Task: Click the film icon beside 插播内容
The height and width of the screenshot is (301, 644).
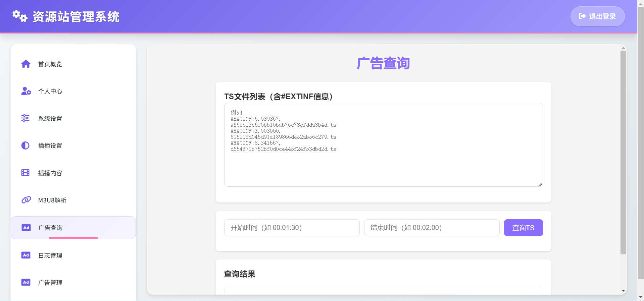Action: click(26, 173)
